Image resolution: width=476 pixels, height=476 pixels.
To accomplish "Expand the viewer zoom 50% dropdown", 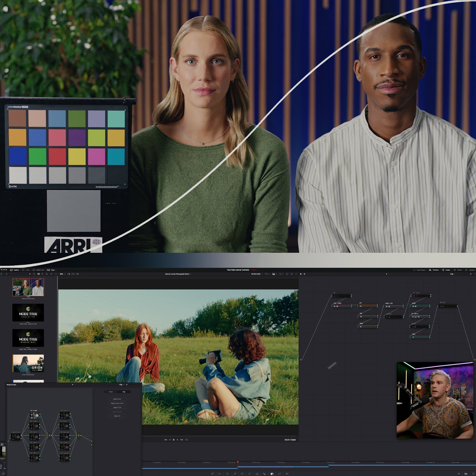I will point(62,274).
